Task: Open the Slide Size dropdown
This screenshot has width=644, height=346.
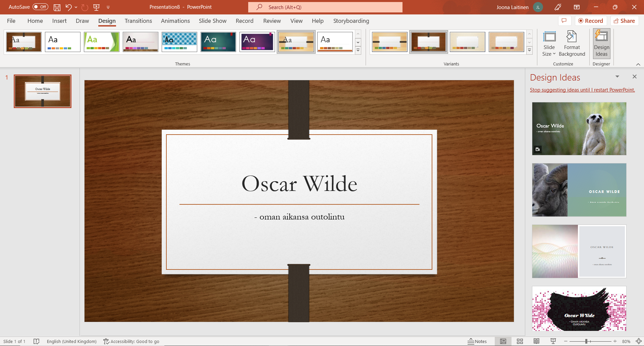Action: [549, 44]
